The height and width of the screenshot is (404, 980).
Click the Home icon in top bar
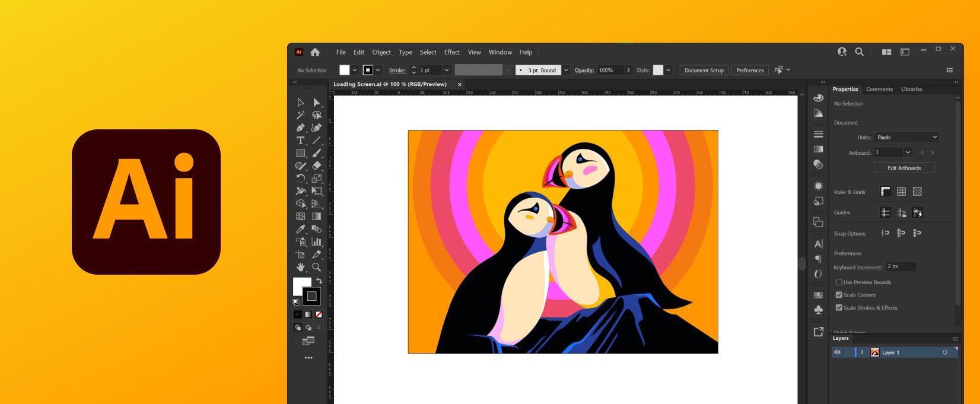315,52
